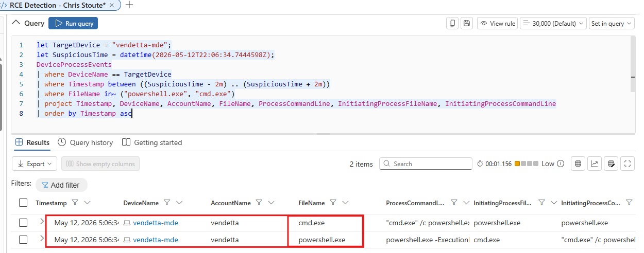The image size is (644, 253).
Task: Copy the query with the clipboard icon
Action: [x=453, y=23]
